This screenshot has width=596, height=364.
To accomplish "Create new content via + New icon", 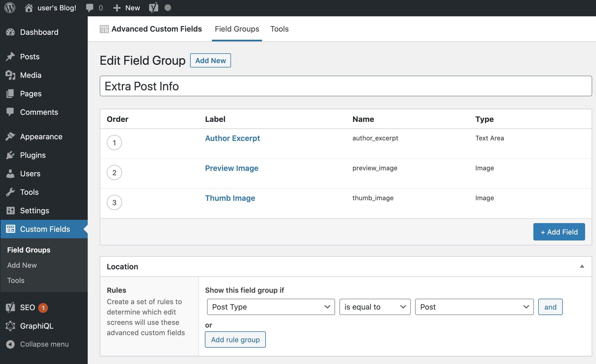I will (x=117, y=7).
